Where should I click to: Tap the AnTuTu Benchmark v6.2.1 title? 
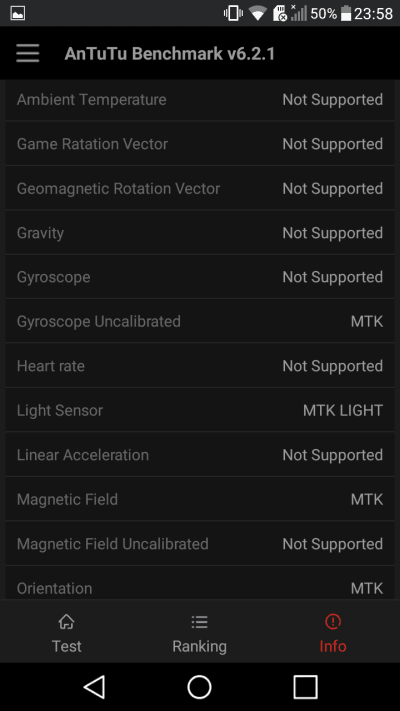pos(170,54)
